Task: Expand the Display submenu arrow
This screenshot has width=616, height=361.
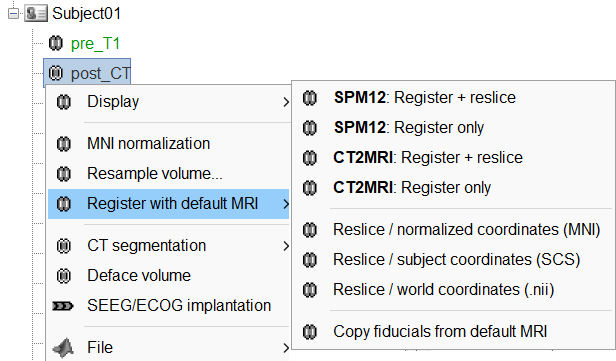Action: [286, 102]
